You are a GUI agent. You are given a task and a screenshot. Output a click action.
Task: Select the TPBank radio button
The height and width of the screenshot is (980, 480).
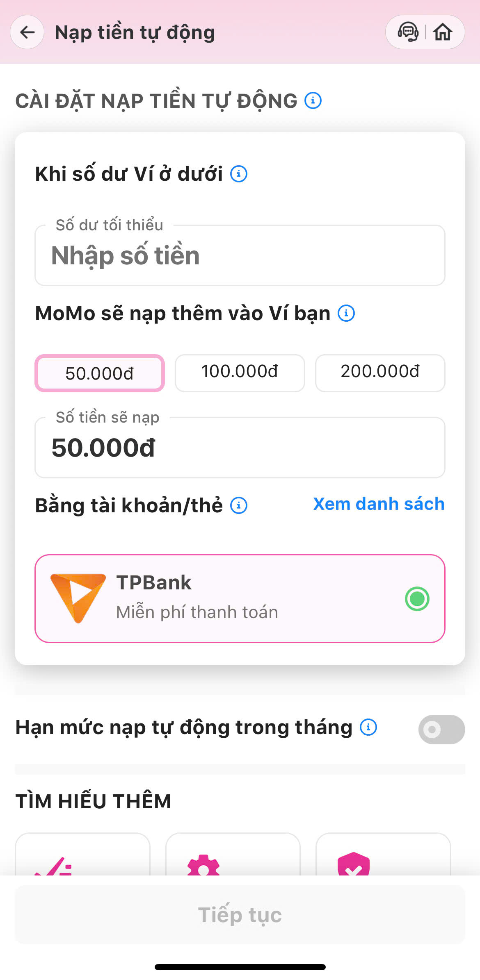(x=417, y=599)
